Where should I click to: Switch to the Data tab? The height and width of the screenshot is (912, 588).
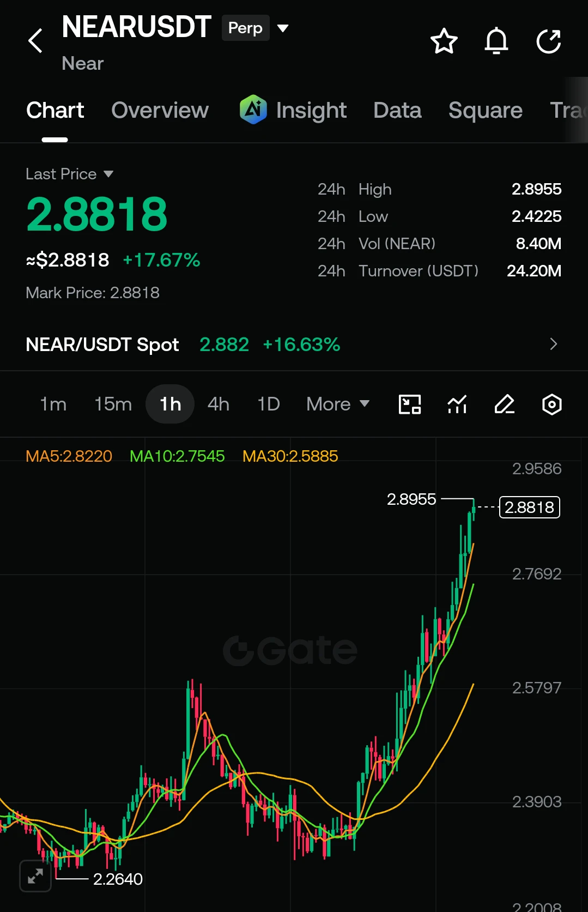[397, 111]
